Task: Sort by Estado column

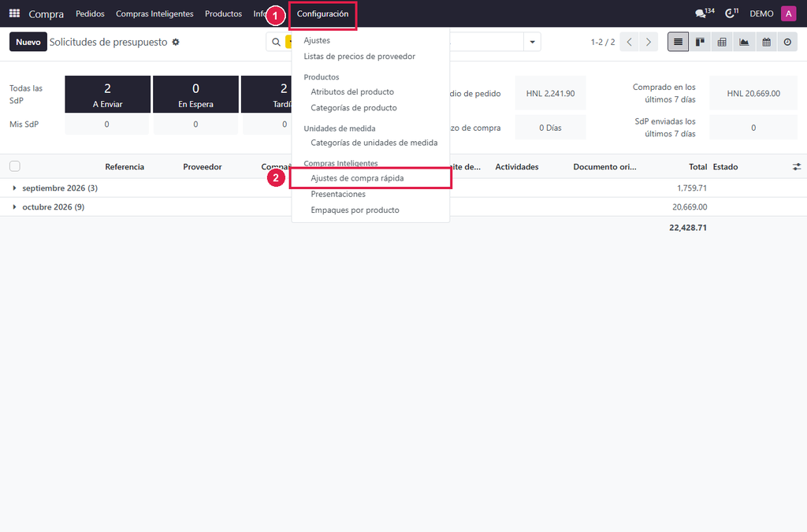Action: (725, 167)
